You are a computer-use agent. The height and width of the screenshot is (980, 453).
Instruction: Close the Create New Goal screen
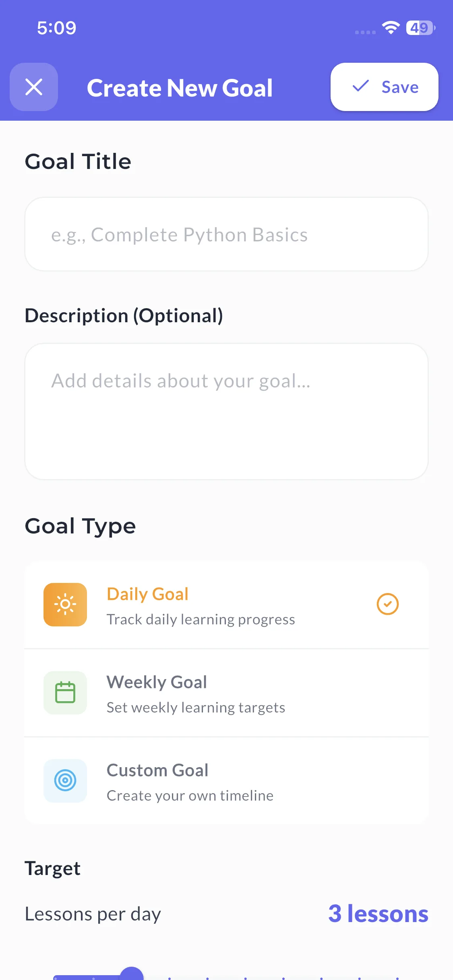point(34,87)
